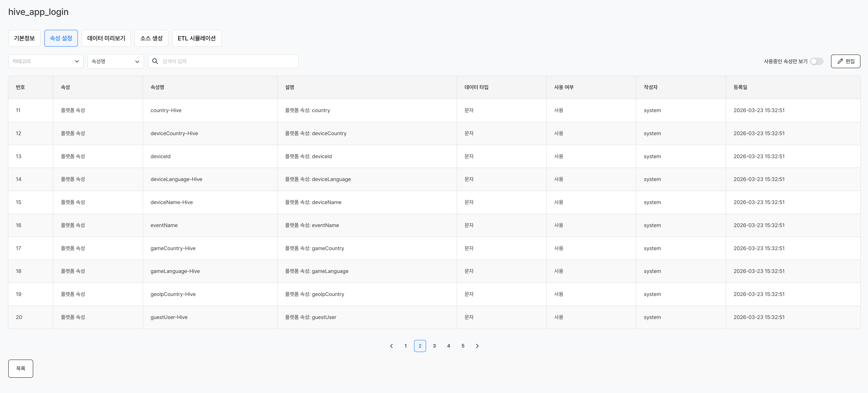Click the 사용 여부 column header
This screenshot has height=393, width=868.
coord(564,87)
